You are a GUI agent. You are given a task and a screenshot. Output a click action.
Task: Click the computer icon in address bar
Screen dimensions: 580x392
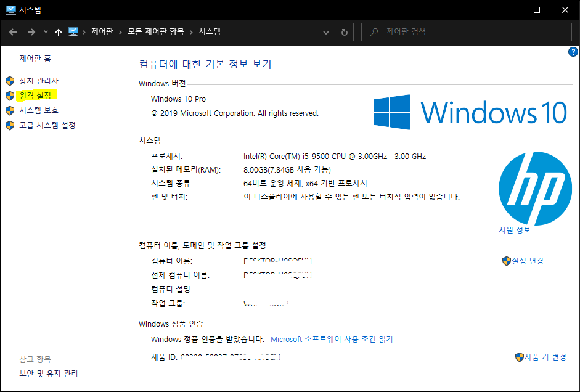(x=73, y=32)
